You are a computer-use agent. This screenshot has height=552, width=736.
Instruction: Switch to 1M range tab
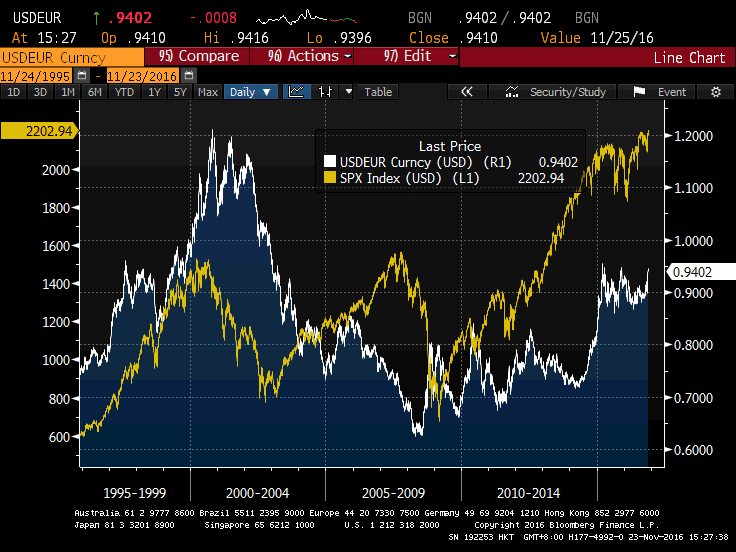68,92
